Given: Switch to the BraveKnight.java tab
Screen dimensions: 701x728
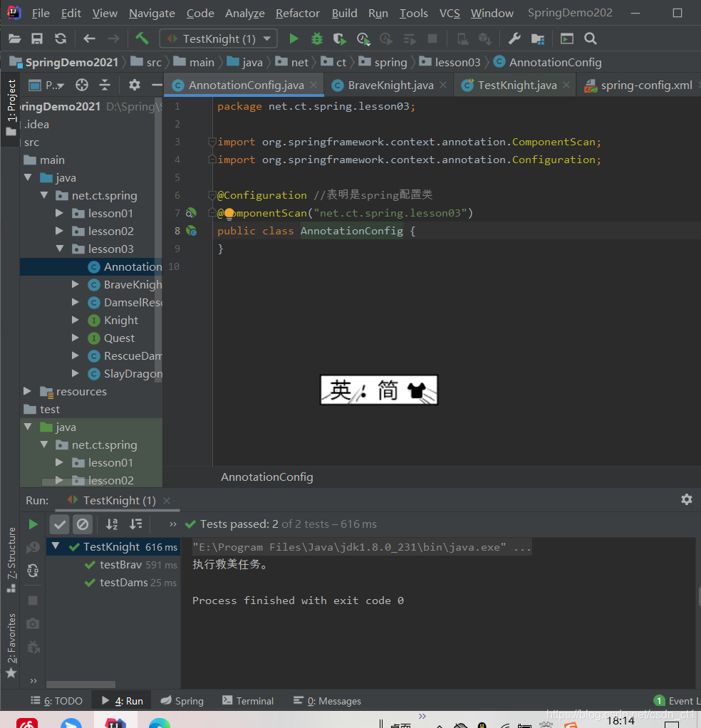Looking at the screenshot, I should [390, 85].
